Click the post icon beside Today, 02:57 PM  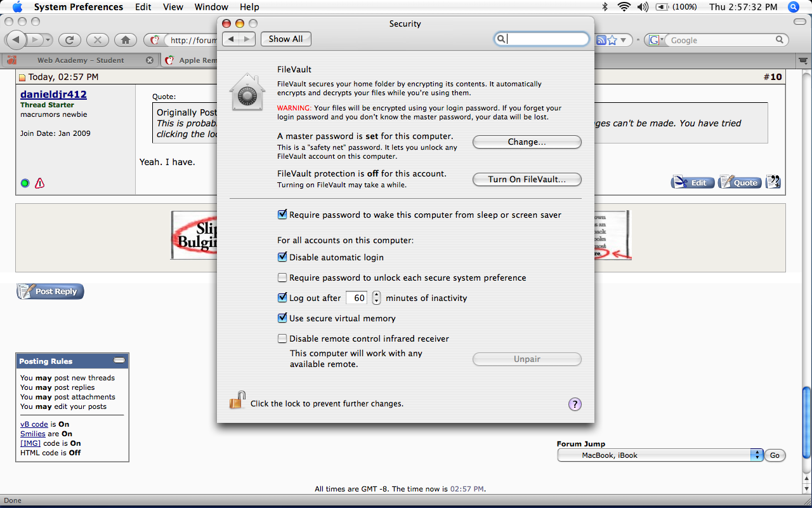click(22, 77)
